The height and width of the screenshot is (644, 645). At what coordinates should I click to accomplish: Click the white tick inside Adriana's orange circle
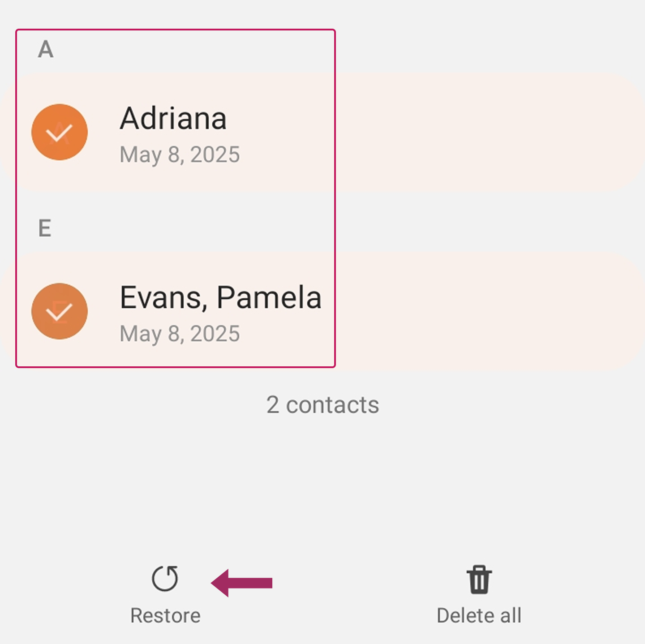59,133
